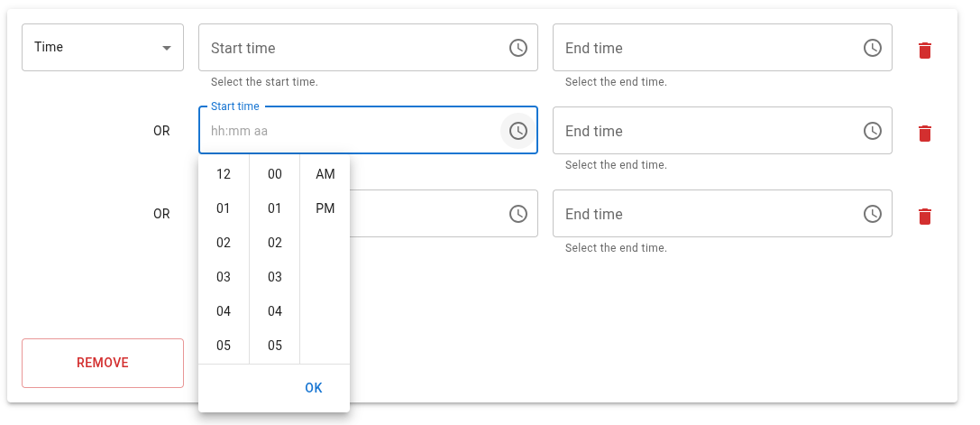Pick minute 00 in the minutes column
The image size is (980, 425).
tap(275, 174)
